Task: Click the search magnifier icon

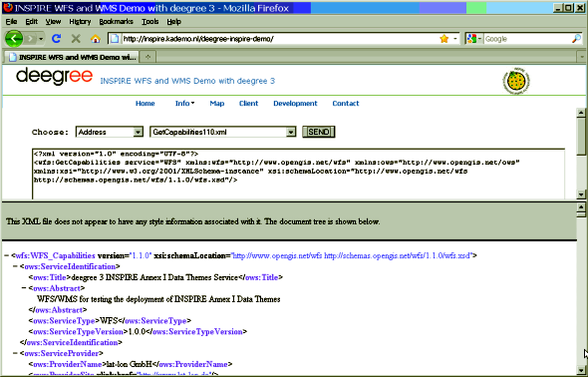Action: [x=576, y=39]
